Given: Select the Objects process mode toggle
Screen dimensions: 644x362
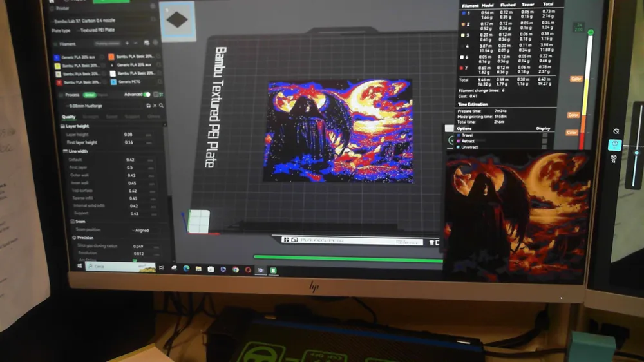Looking at the screenshot, I should (102, 95).
